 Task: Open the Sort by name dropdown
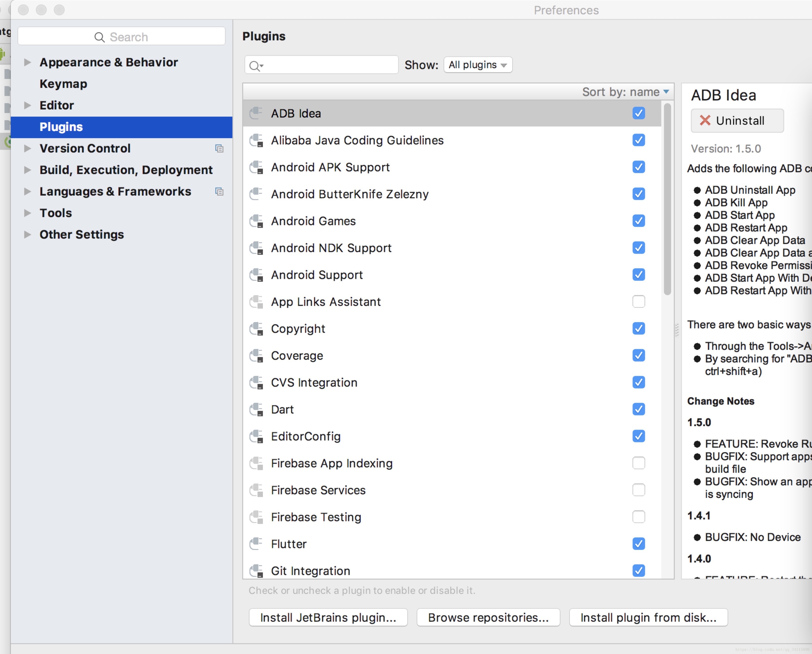click(625, 92)
